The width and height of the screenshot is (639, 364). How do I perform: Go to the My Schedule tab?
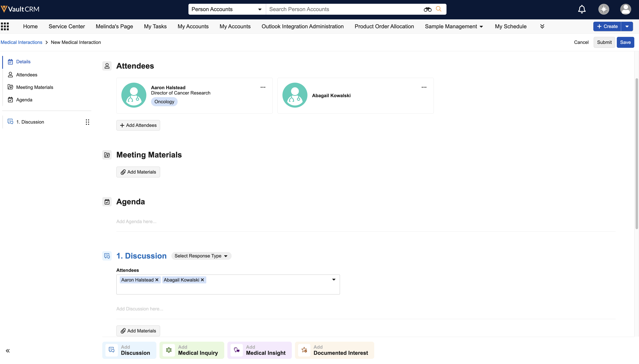pyautogui.click(x=510, y=26)
